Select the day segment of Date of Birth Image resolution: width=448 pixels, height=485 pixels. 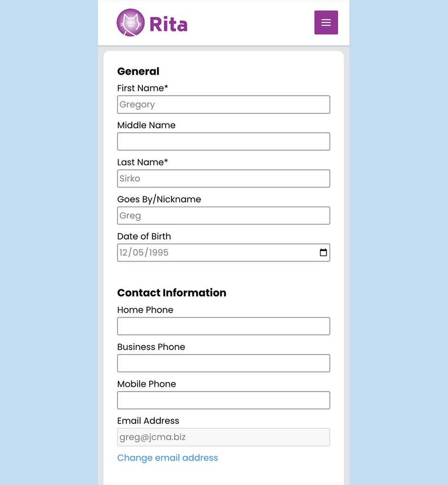tap(138, 253)
